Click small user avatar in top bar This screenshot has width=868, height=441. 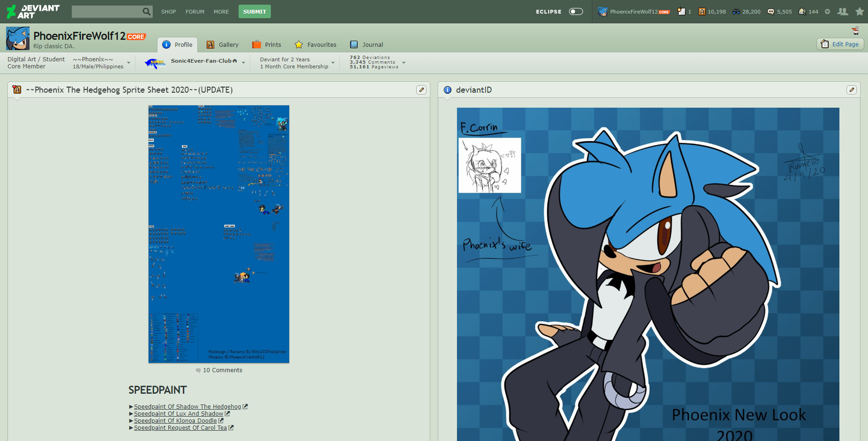click(603, 12)
